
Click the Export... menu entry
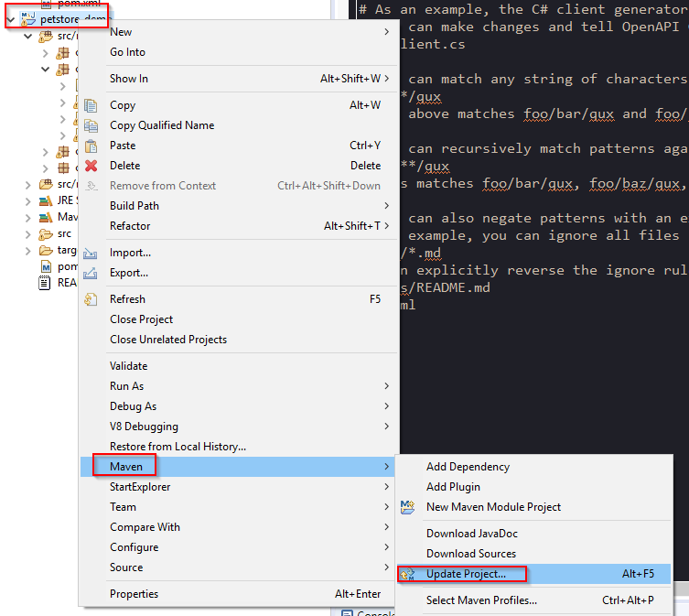point(240,273)
